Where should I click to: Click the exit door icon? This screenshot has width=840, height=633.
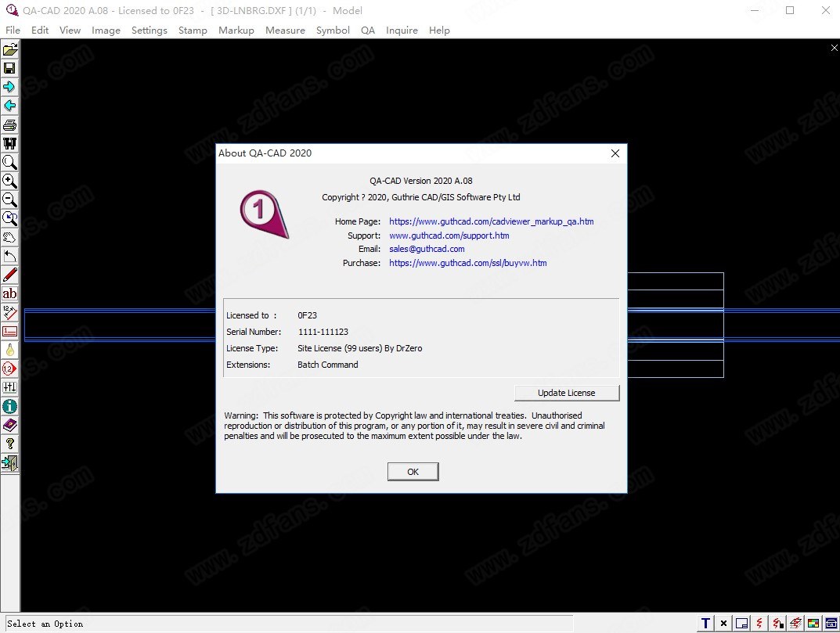pos(9,462)
